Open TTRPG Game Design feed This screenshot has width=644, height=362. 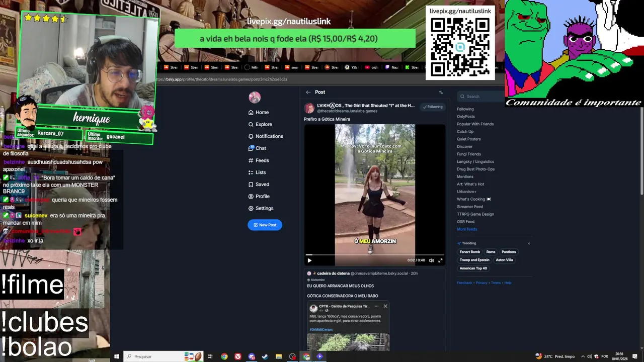pyautogui.click(x=475, y=214)
